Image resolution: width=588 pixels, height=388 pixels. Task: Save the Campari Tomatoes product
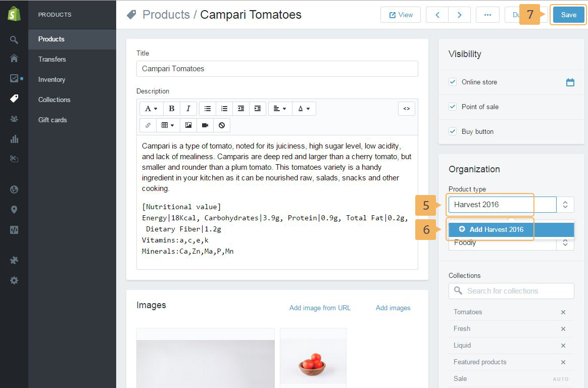[x=568, y=15]
